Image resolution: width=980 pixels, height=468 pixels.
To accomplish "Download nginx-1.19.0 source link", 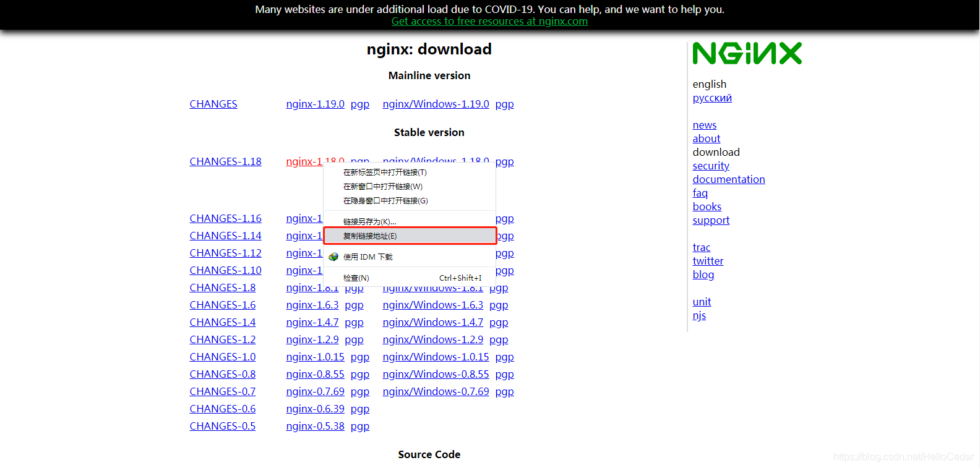I will pos(315,104).
